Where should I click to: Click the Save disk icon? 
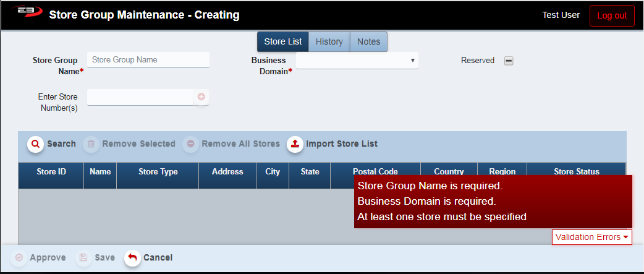[x=84, y=258]
